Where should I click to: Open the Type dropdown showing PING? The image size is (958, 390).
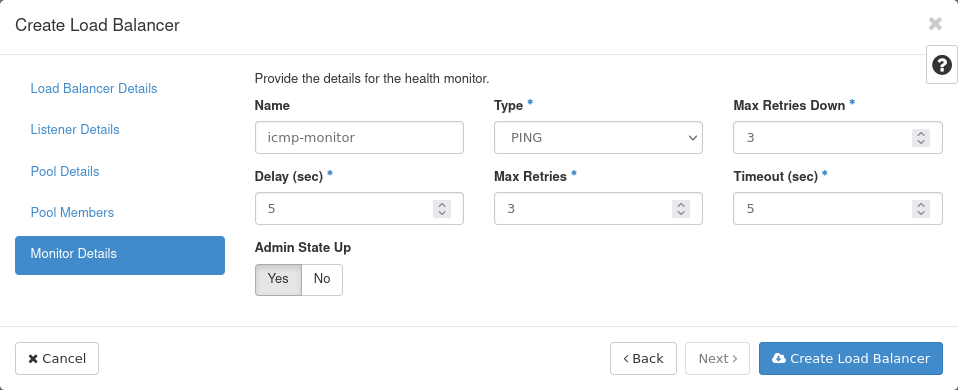[598, 138]
